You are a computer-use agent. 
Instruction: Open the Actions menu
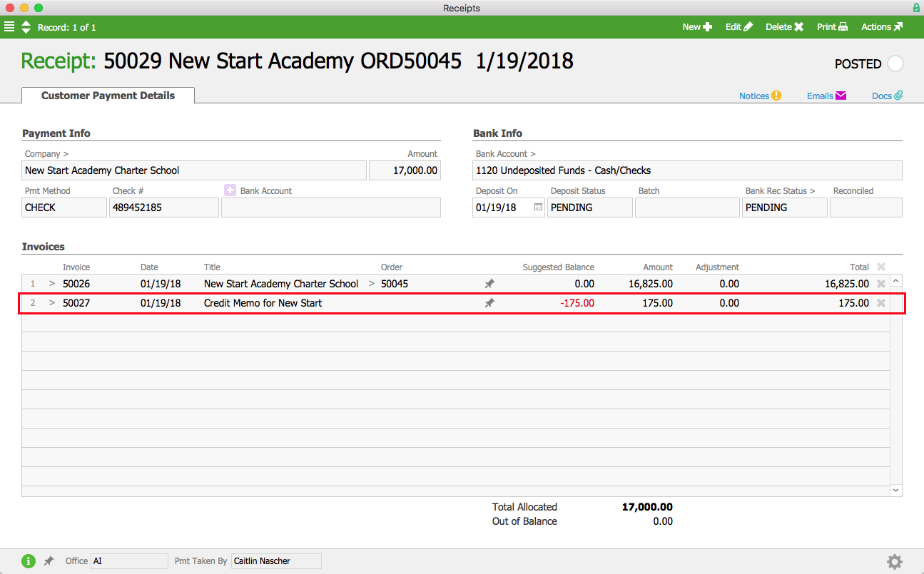click(x=882, y=27)
